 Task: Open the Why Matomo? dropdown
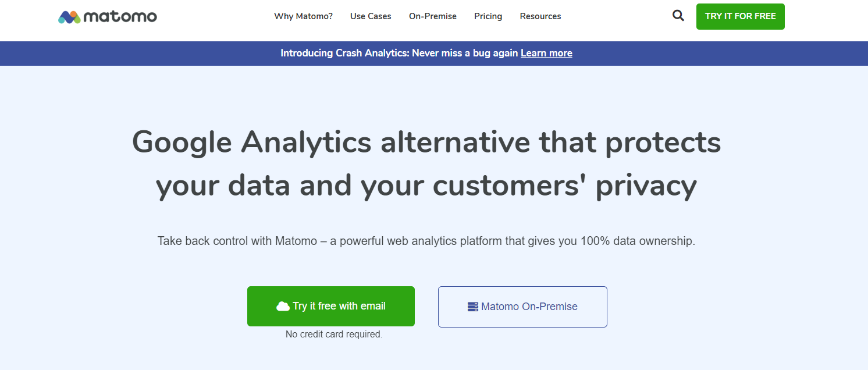tap(303, 16)
